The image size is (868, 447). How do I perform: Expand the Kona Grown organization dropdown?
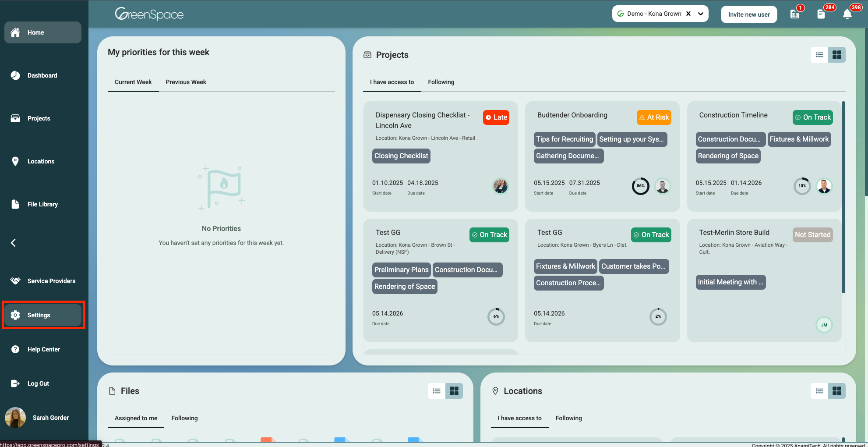pyautogui.click(x=701, y=14)
